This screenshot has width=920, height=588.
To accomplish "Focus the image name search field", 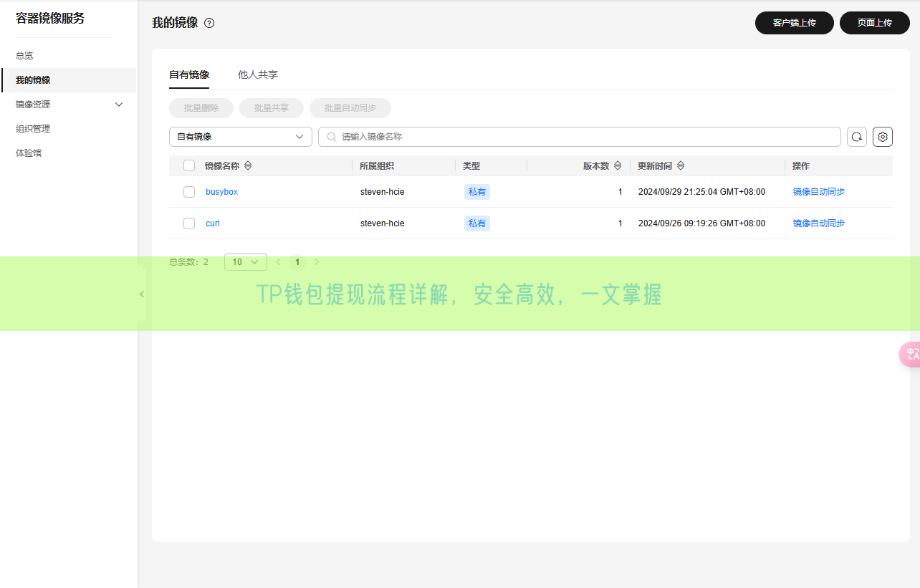I will click(580, 137).
